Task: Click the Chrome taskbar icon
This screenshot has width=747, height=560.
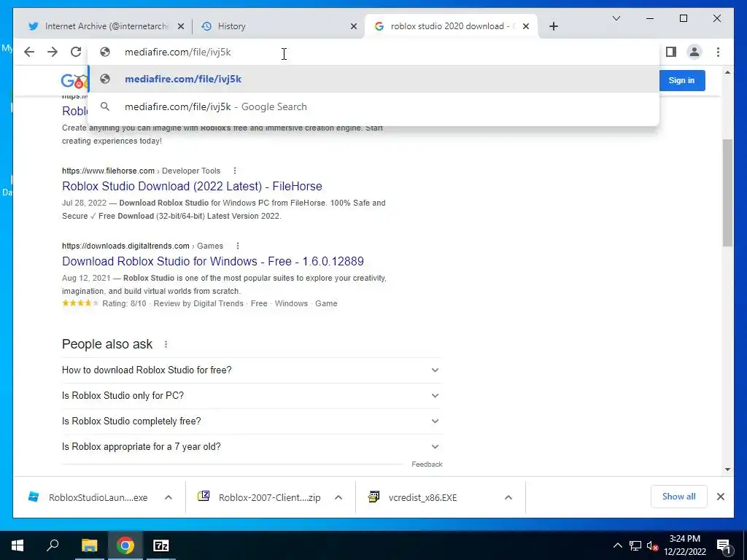Action: [x=125, y=545]
